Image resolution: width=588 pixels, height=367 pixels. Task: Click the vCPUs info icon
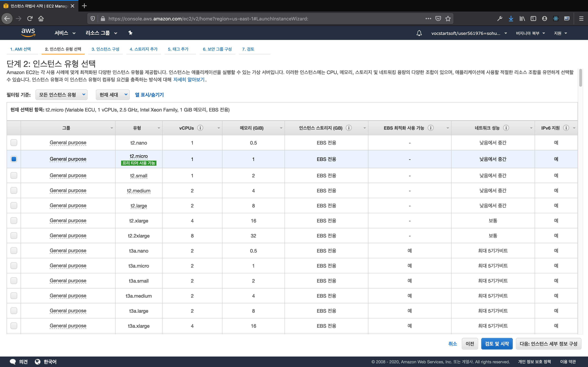[x=200, y=128]
